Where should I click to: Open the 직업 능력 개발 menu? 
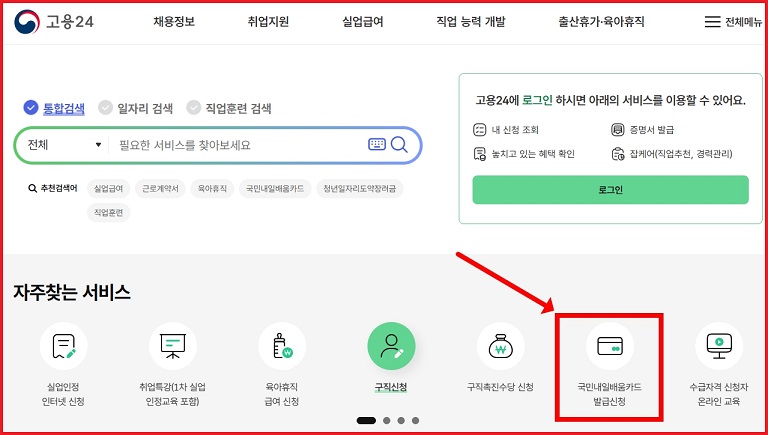click(471, 22)
